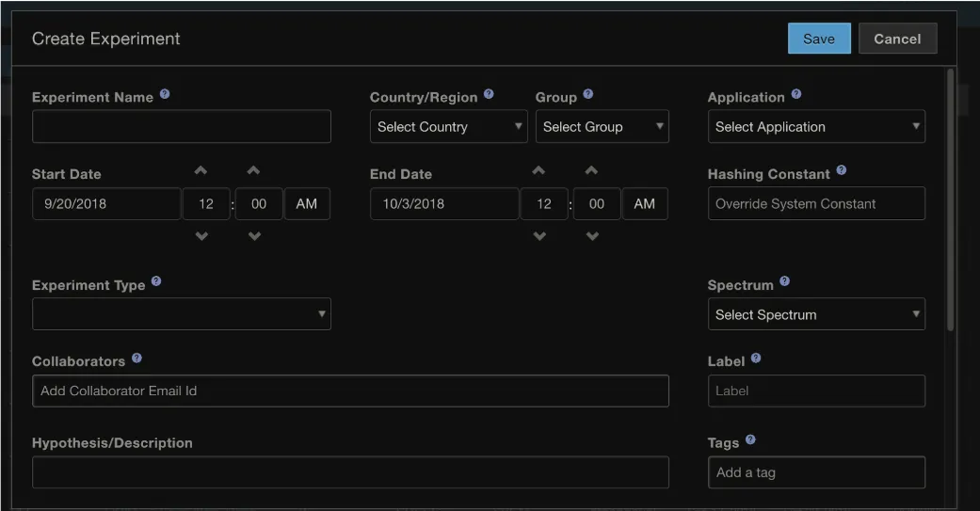Click the End Date minutes field

597,203
